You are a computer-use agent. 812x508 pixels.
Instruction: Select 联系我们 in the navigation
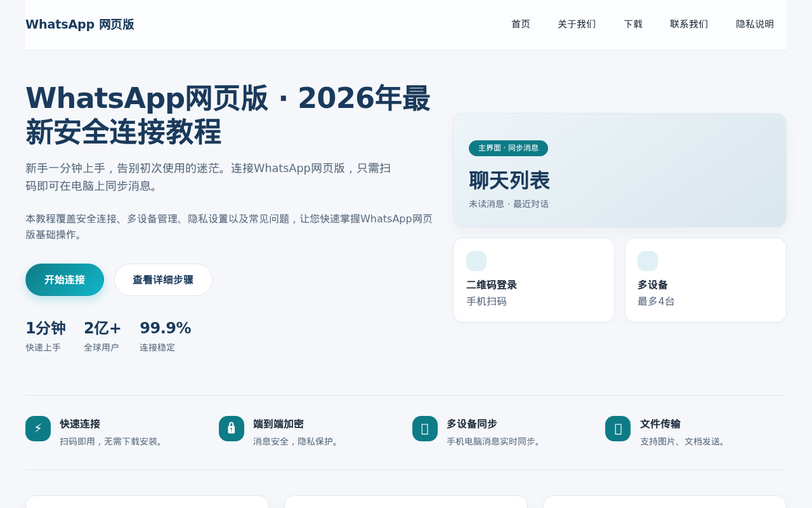[x=689, y=24]
